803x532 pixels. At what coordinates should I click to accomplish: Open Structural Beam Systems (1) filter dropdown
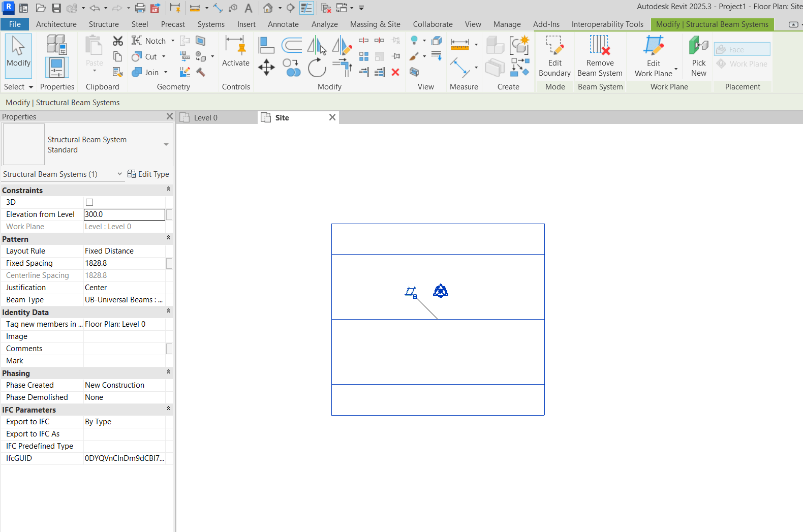point(120,174)
